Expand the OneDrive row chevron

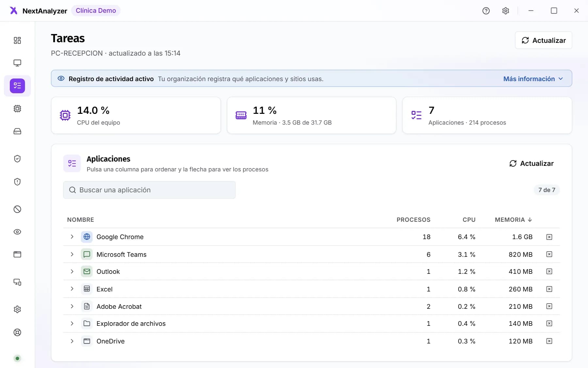pos(72,341)
